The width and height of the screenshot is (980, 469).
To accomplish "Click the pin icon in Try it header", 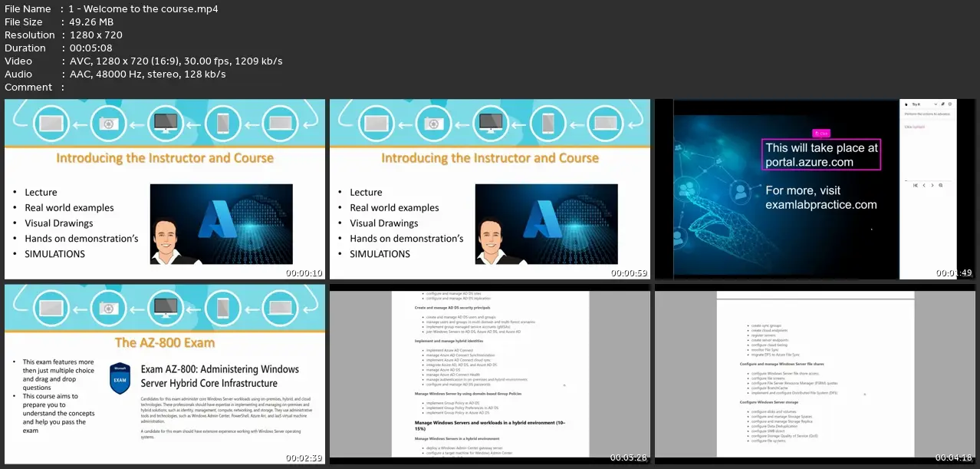I will pos(942,104).
